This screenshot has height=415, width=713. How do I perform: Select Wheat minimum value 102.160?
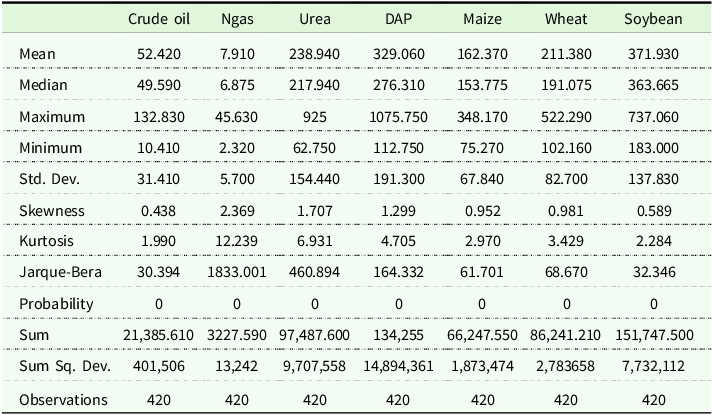point(567,147)
